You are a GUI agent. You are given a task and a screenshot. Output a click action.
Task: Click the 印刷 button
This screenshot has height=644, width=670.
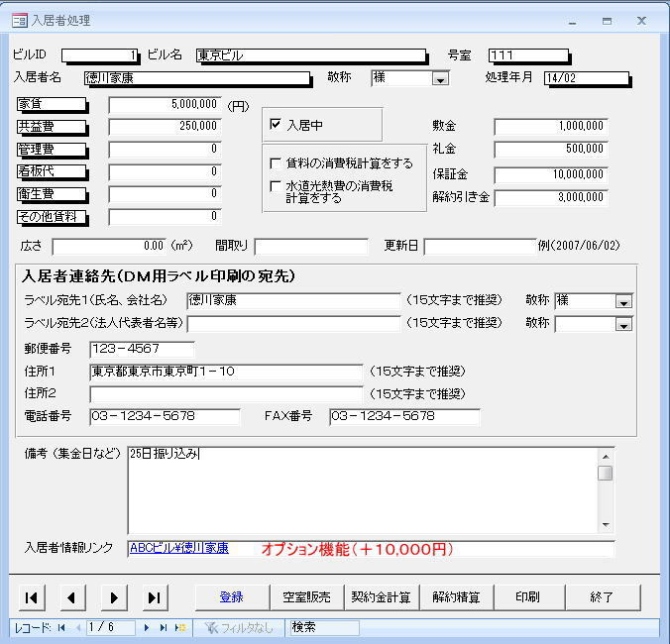point(529,597)
